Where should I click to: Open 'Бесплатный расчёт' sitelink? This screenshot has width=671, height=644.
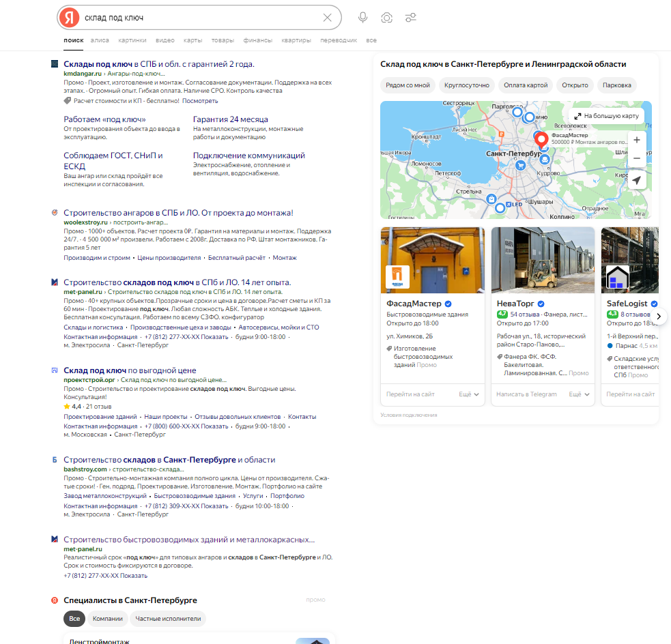tap(237, 258)
